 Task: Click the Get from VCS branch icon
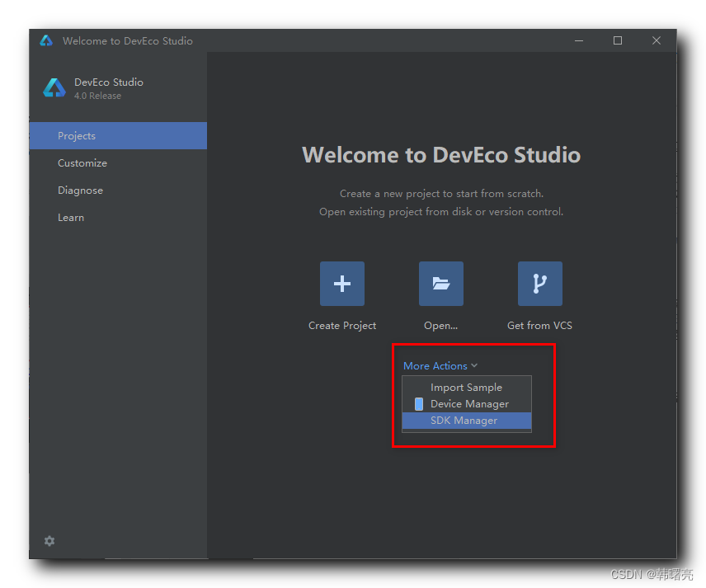point(539,284)
